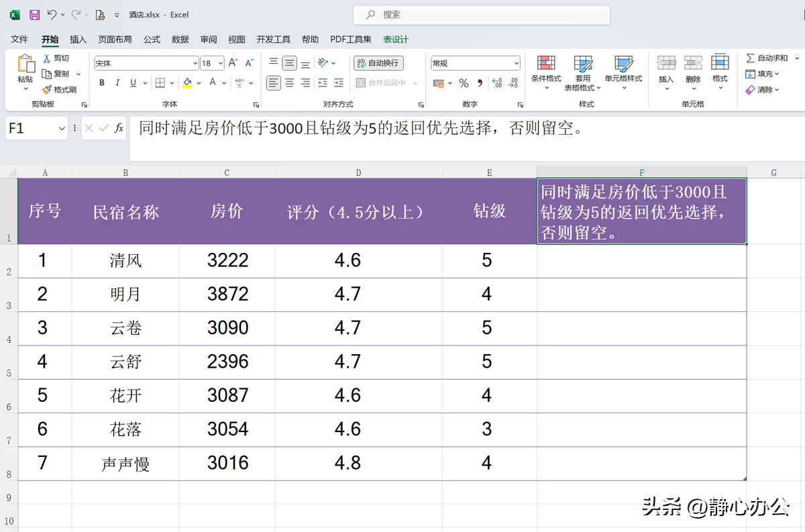Click Insert cells (插入) icon

666,63
